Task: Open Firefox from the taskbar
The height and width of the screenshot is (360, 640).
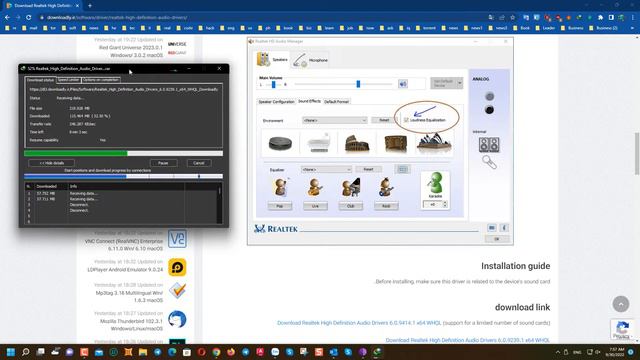Action: 231,352
